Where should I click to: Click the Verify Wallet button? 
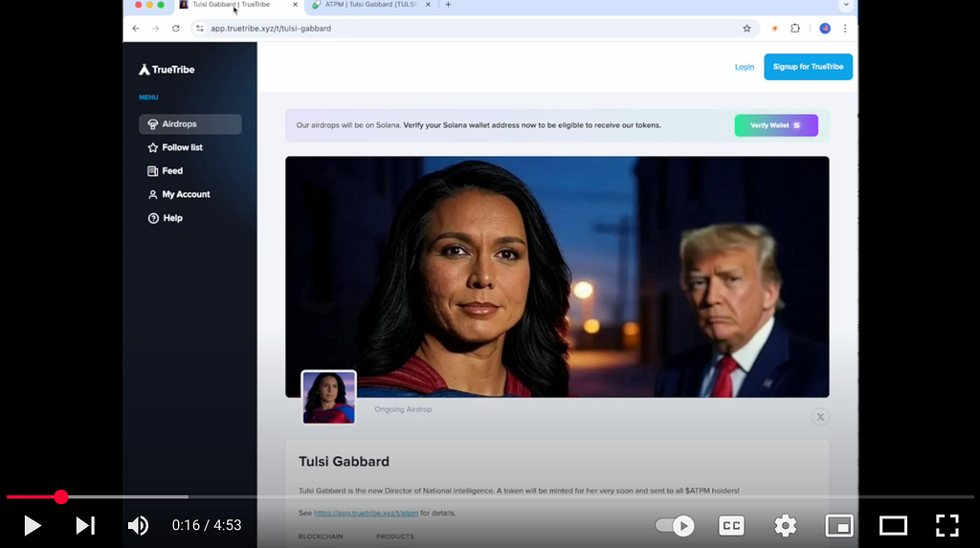[776, 125]
